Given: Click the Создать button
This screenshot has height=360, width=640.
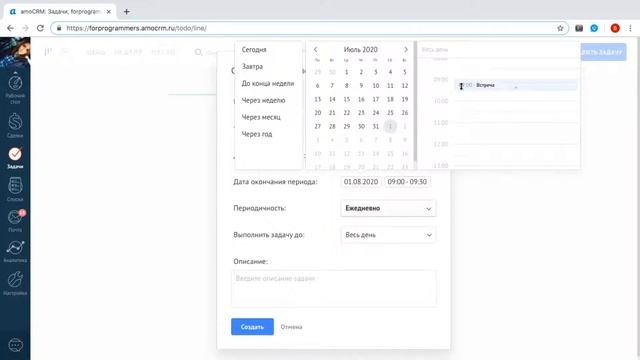Looking at the screenshot, I should (252, 327).
